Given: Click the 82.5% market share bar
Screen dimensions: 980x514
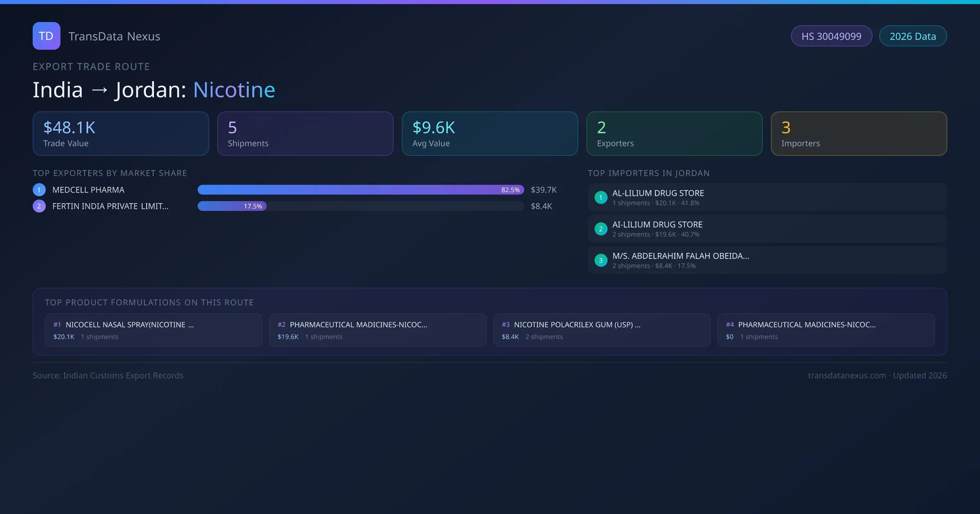Looking at the screenshot, I should (361, 190).
